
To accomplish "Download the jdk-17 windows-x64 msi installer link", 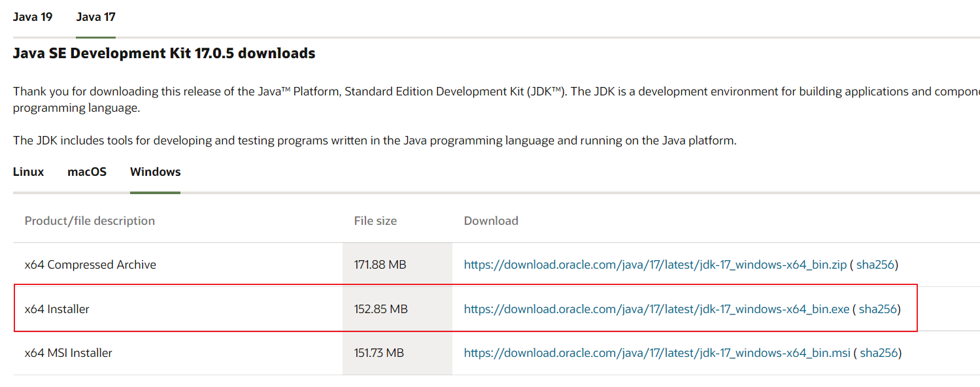I will 657,353.
